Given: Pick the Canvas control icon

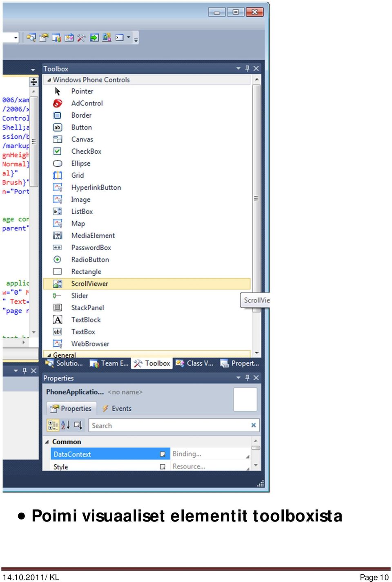Looking at the screenshot, I should pos(58,139).
